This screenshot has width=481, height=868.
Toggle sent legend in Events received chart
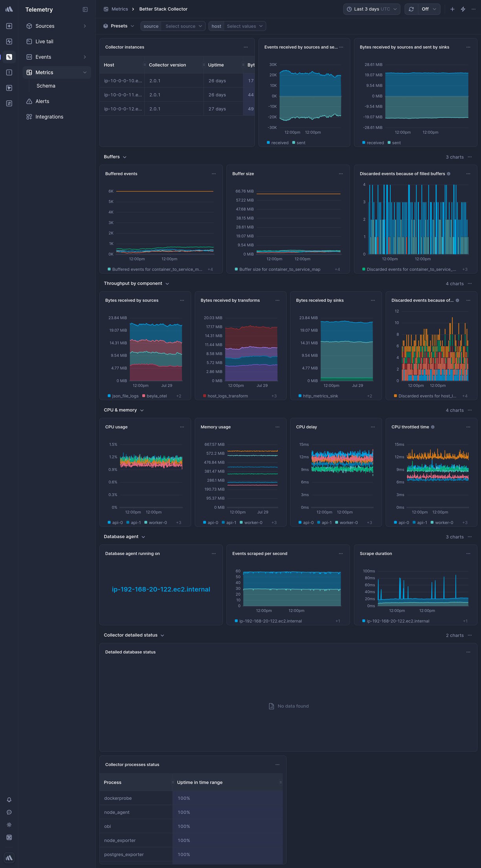(x=299, y=143)
